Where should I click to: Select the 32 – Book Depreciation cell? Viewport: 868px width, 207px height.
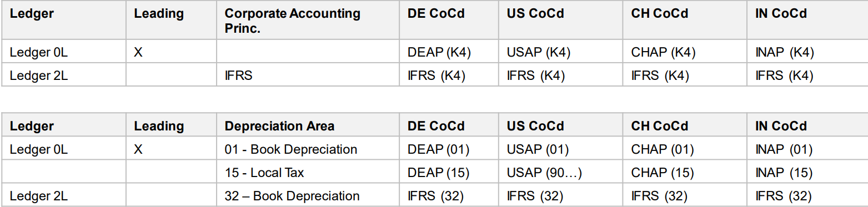click(292, 196)
